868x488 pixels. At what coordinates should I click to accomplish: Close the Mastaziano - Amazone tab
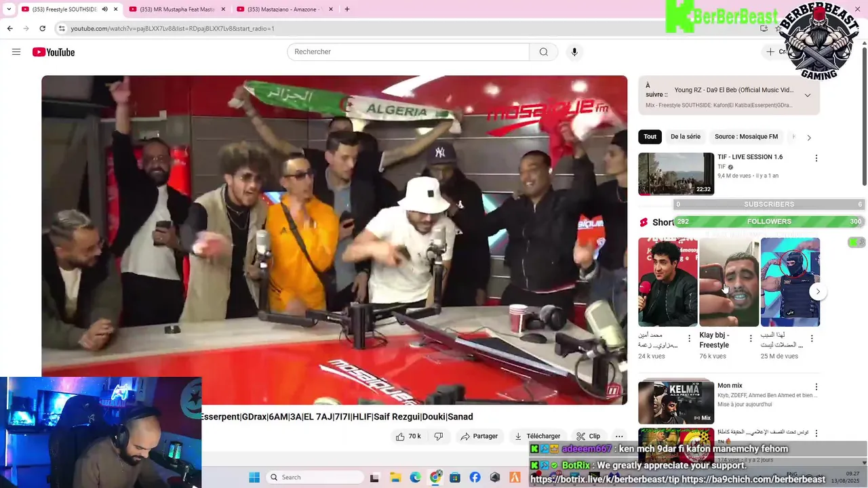click(331, 9)
